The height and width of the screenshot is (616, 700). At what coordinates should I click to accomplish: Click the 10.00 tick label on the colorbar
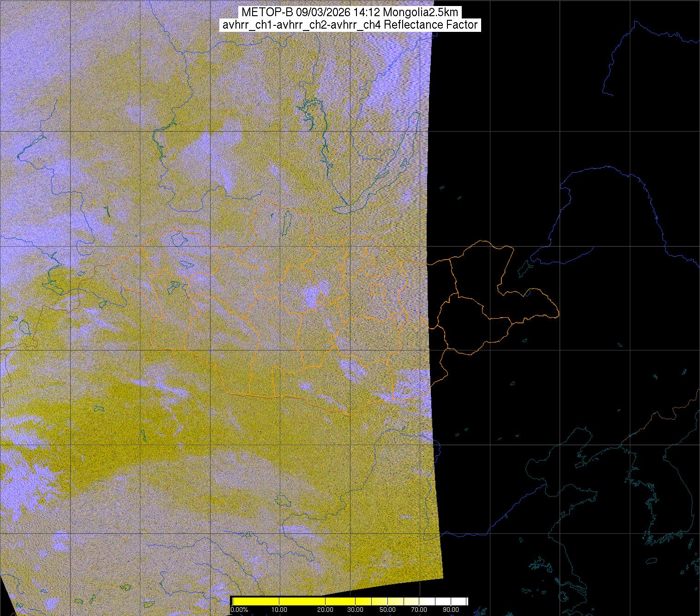[279, 610]
